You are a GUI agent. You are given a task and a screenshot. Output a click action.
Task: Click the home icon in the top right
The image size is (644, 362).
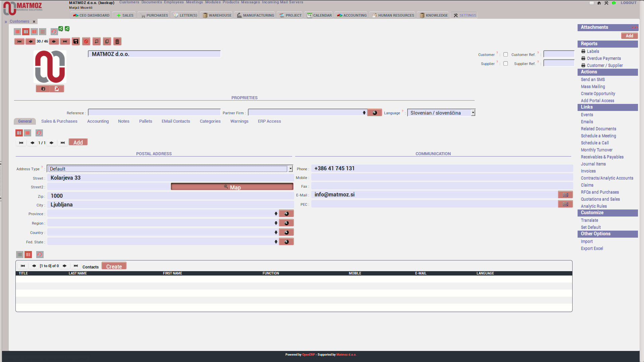pyautogui.click(x=599, y=3)
